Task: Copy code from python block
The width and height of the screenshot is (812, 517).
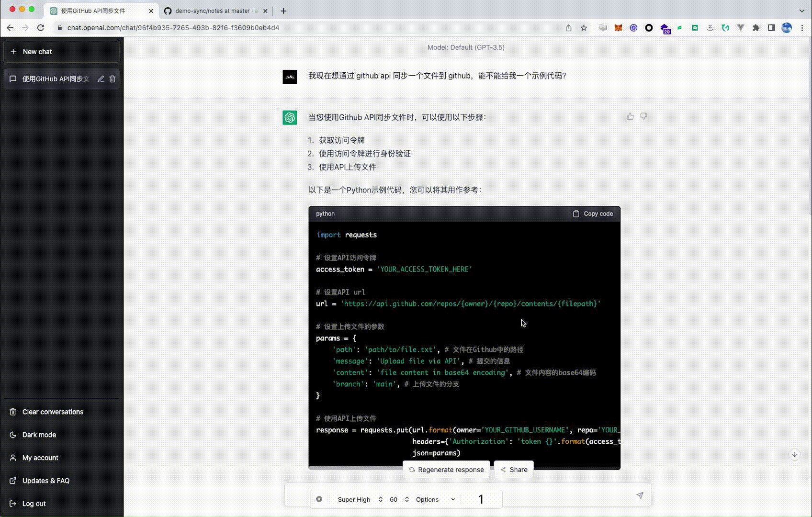Action: coord(593,214)
